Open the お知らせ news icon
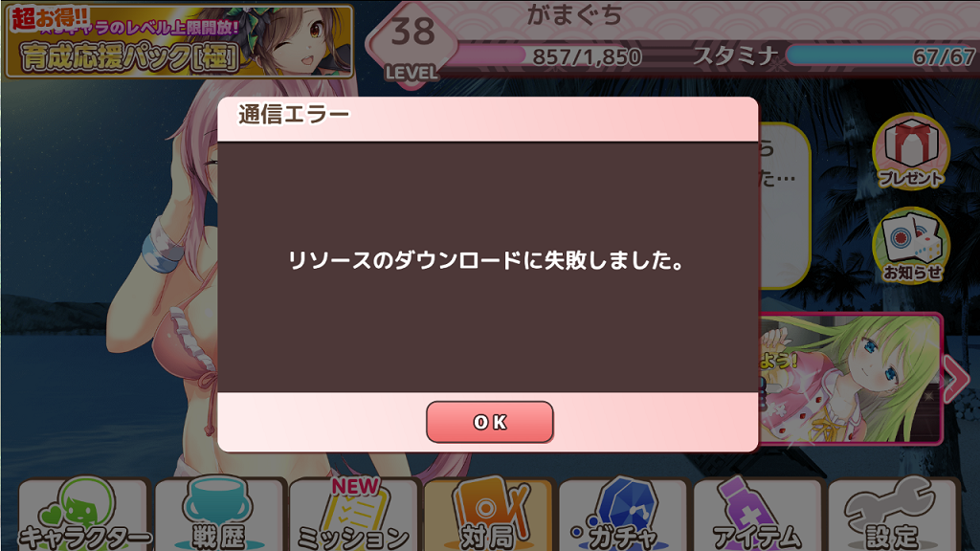 coord(911,246)
